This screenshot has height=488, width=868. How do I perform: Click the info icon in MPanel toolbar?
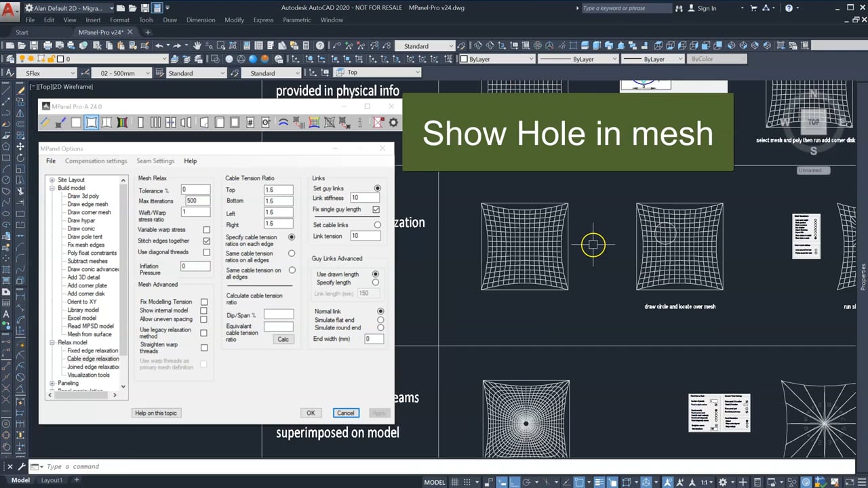coord(359,123)
